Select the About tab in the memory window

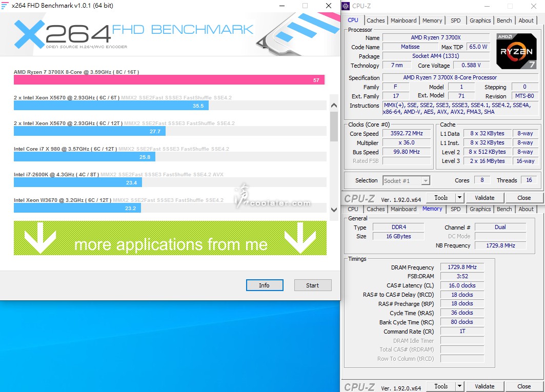coord(526,209)
